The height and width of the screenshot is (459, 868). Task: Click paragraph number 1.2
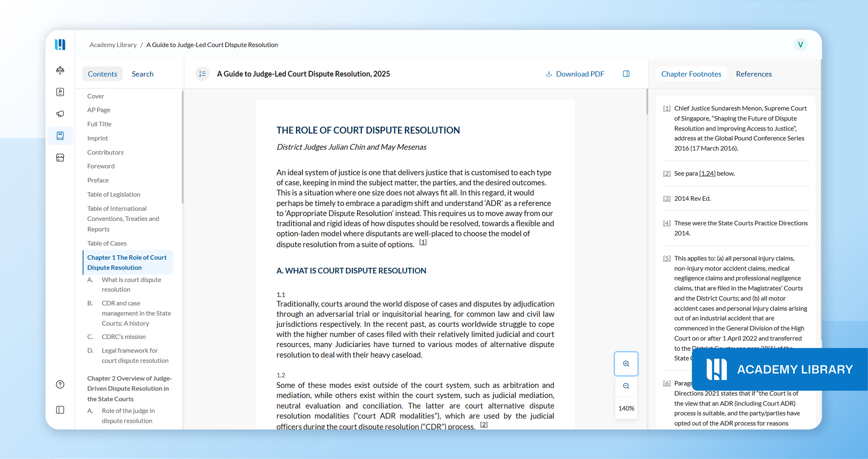click(281, 375)
